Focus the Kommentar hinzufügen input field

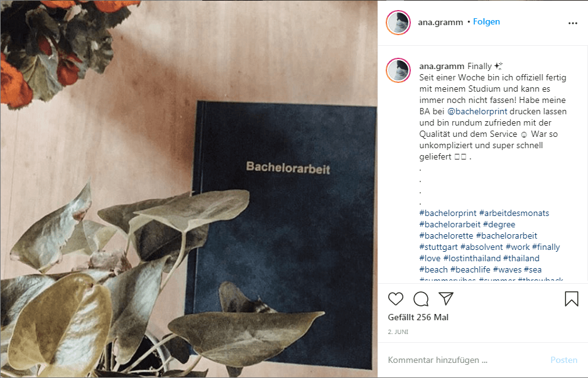pyautogui.click(x=465, y=360)
